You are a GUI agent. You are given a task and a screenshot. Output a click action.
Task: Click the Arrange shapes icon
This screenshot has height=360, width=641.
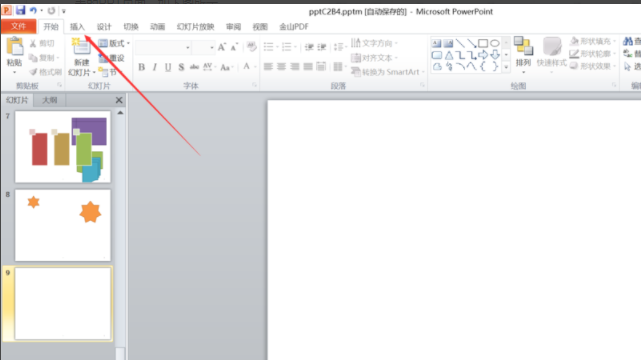point(523,46)
